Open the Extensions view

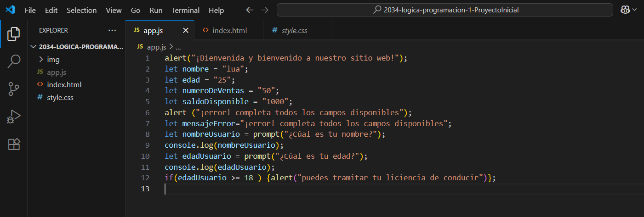coord(14,144)
